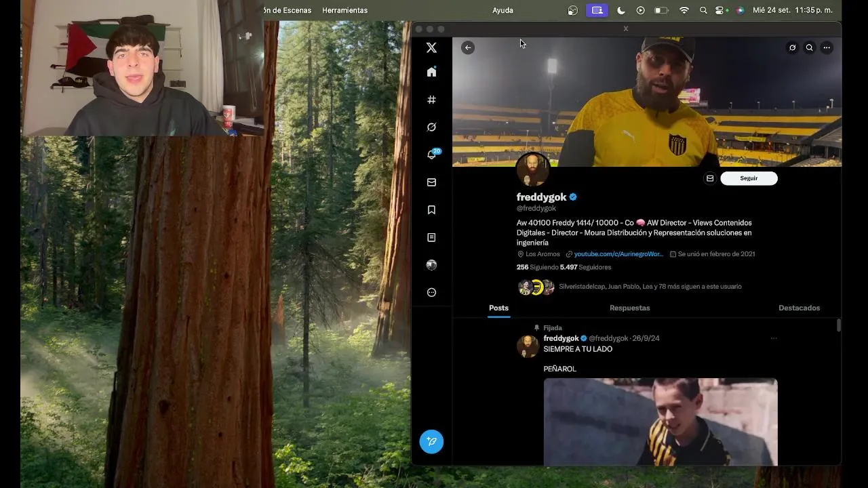The height and width of the screenshot is (488, 868).
Task: Compose a new post with the blue button
Action: [x=431, y=442]
